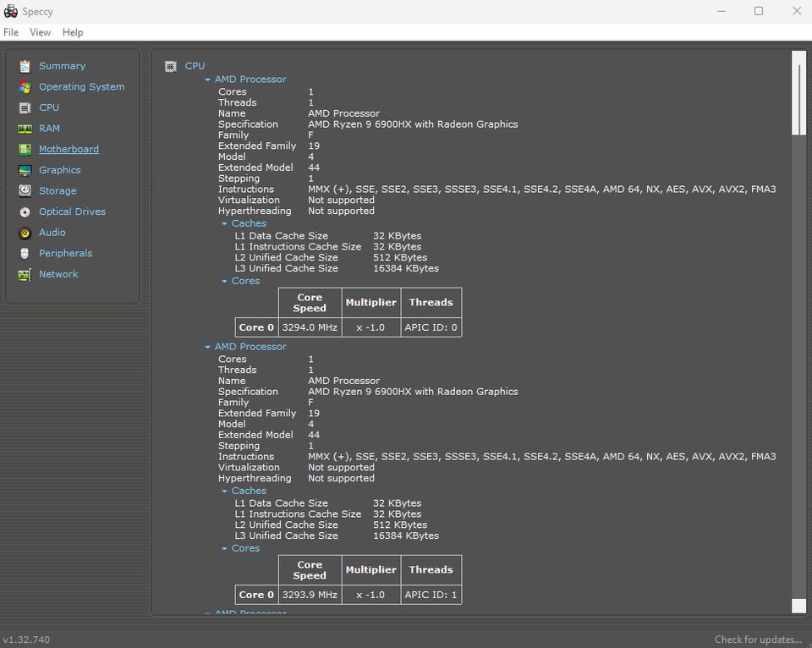Click the Peripherals mouse icon
812x648 pixels.
click(x=25, y=253)
